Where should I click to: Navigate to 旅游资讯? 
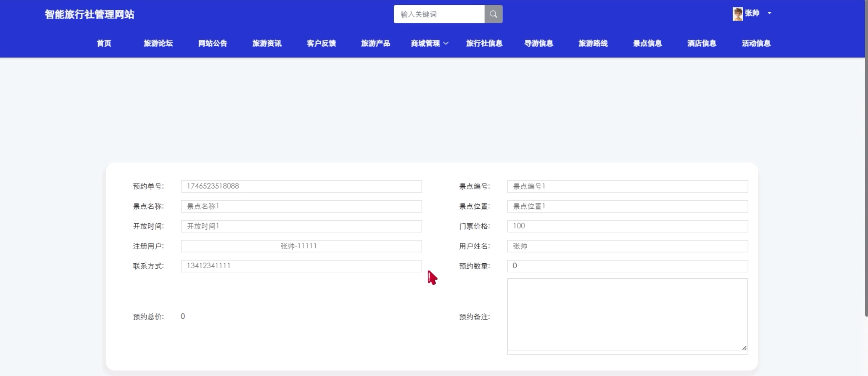pyautogui.click(x=267, y=44)
